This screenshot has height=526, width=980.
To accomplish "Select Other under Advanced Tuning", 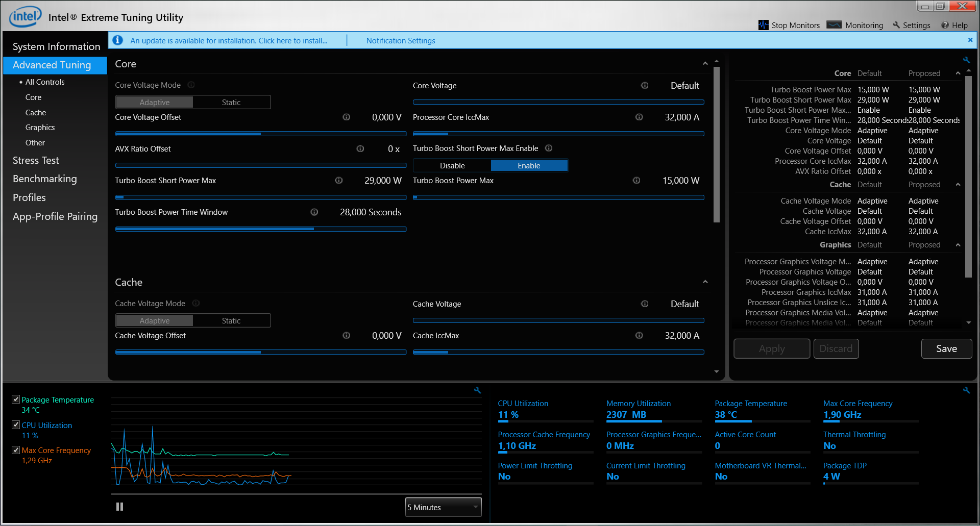I will pyautogui.click(x=35, y=143).
